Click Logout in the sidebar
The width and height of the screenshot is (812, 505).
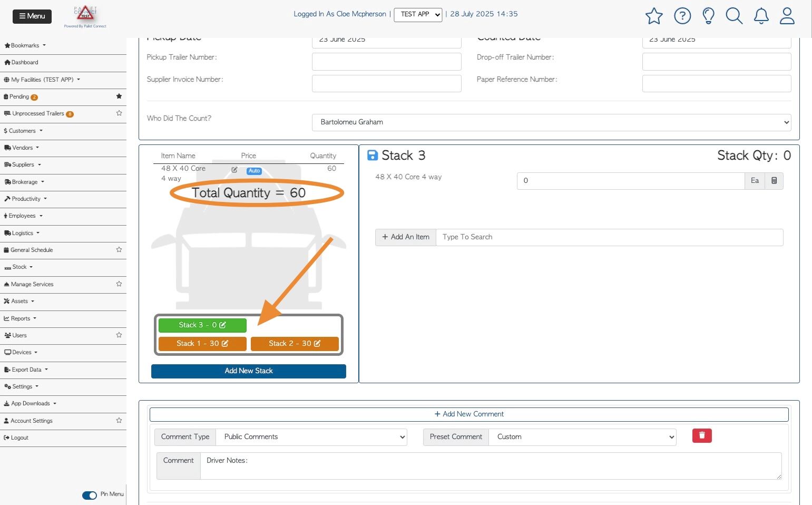pyautogui.click(x=16, y=438)
